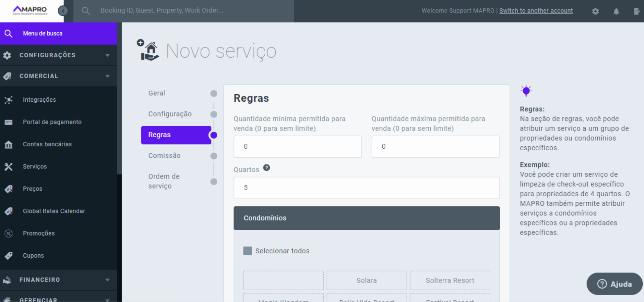Viewport: 644px width, 302px height.
Task: Click the settings gear icon in header
Action: [595, 11]
